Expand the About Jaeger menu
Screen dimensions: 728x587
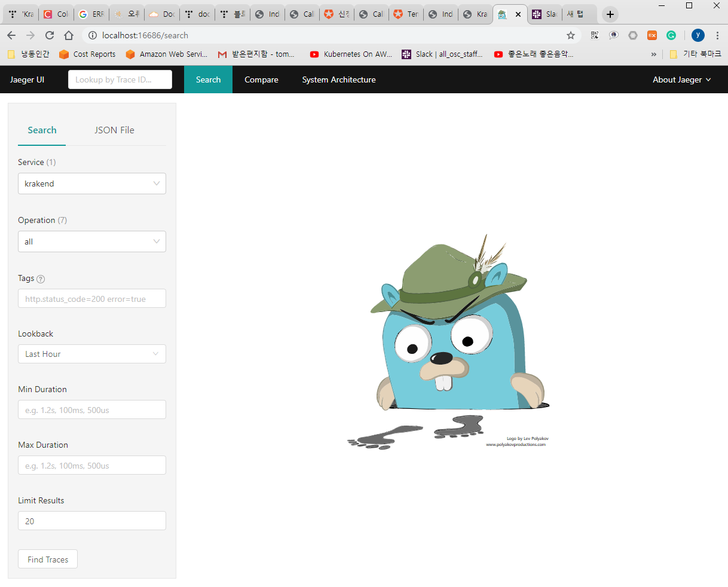[x=682, y=80]
